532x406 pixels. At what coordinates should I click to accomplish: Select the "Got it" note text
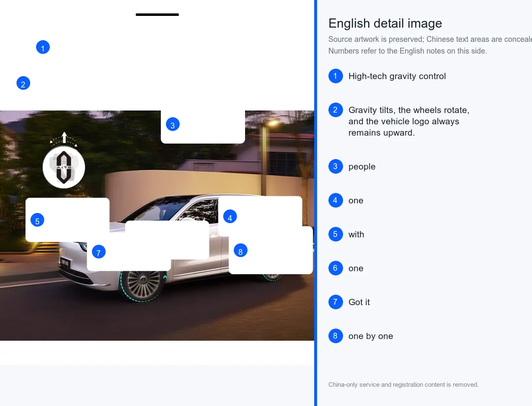point(359,302)
